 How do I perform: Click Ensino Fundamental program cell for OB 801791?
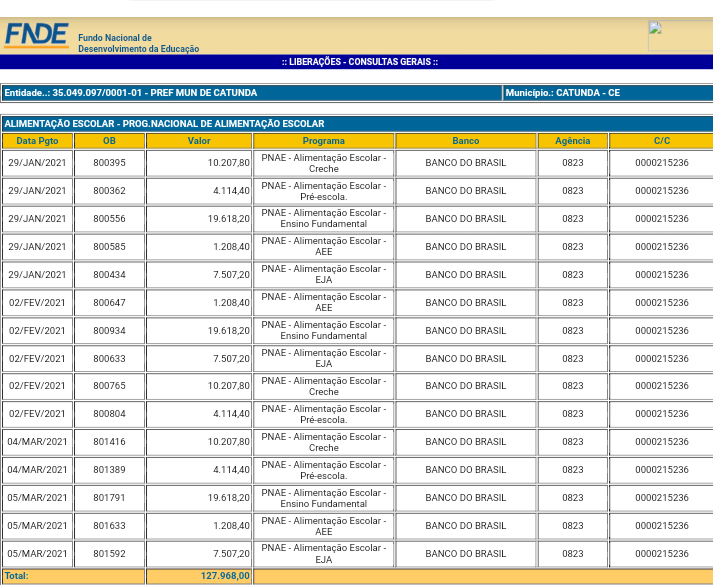[323, 498]
